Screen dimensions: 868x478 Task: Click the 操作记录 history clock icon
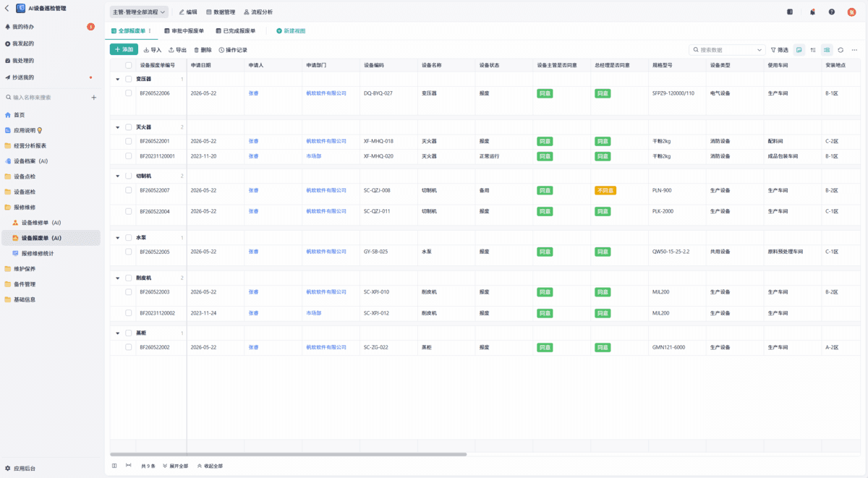(x=221, y=50)
